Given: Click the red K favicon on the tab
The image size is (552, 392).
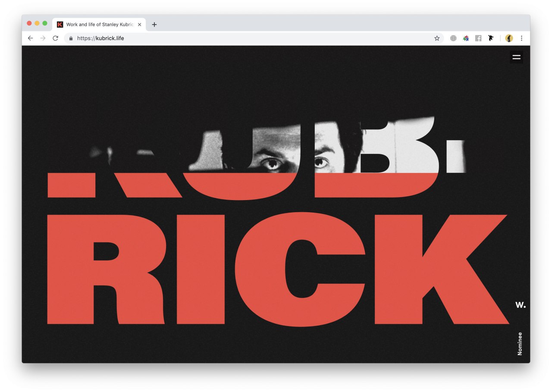Looking at the screenshot, I should [60, 25].
